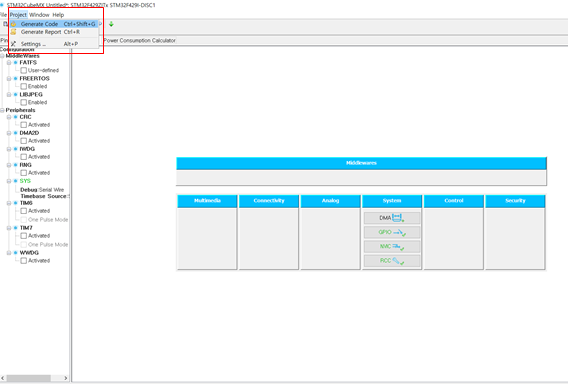Image resolution: width=568 pixels, height=384 pixels.
Task: Collapse the DMA2D tree node
Action: (9, 133)
